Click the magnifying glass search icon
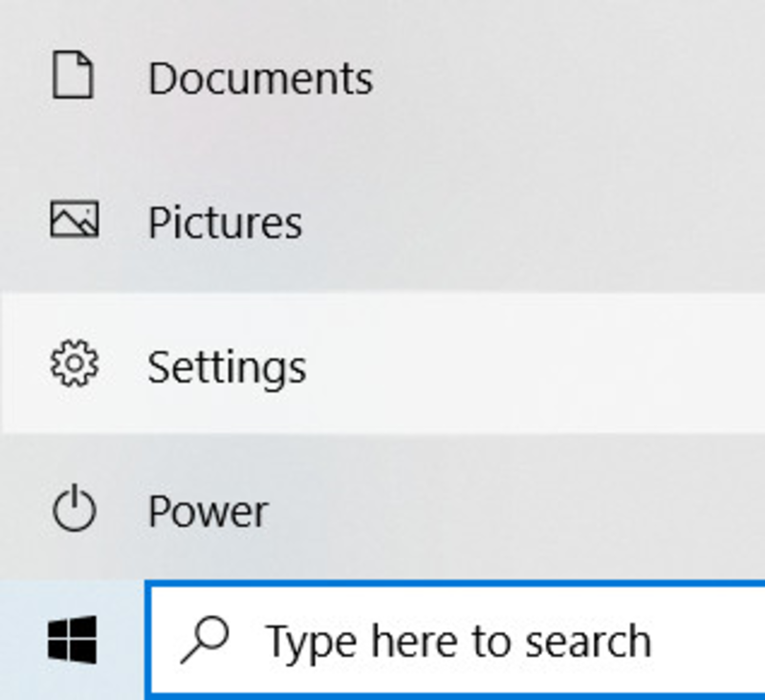 [x=205, y=640]
